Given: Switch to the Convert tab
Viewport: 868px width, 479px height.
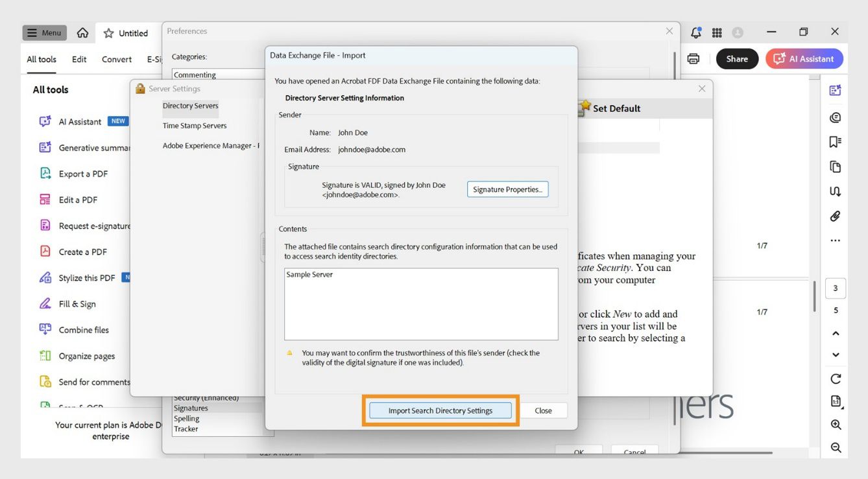Looking at the screenshot, I should [x=116, y=58].
